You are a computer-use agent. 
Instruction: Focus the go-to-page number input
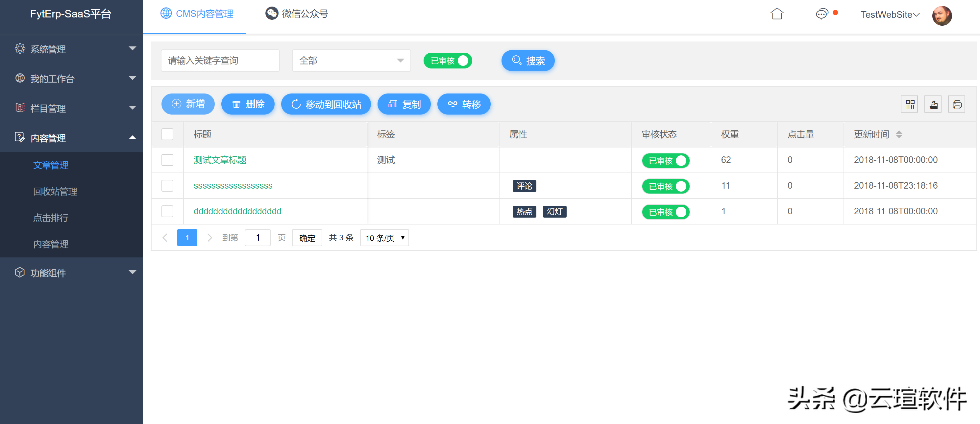pos(257,238)
